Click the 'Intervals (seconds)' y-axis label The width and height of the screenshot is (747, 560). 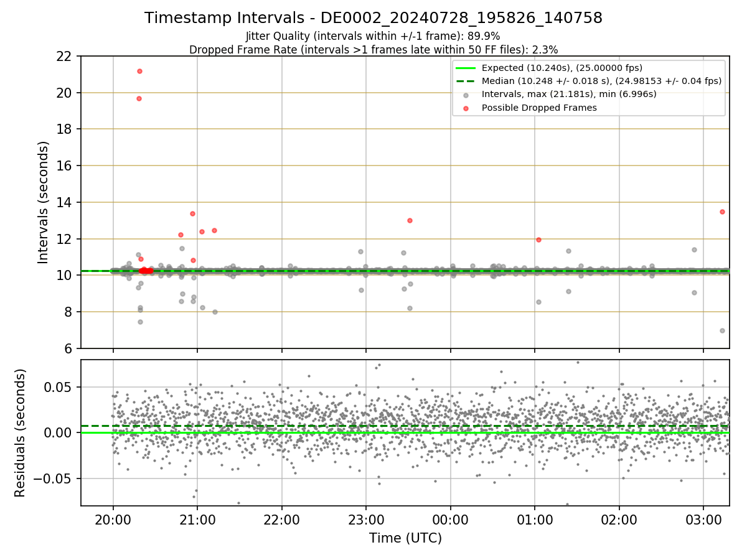tap(43, 202)
